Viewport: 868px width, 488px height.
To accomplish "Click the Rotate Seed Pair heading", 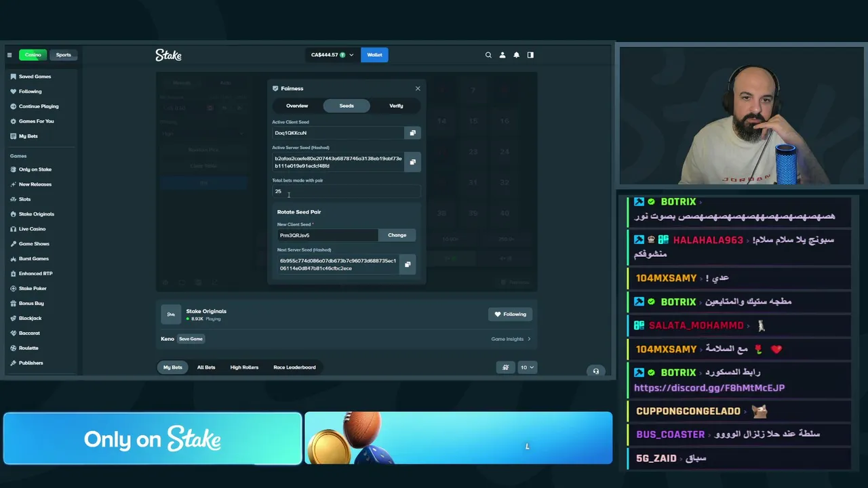I will [x=299, y=212].
